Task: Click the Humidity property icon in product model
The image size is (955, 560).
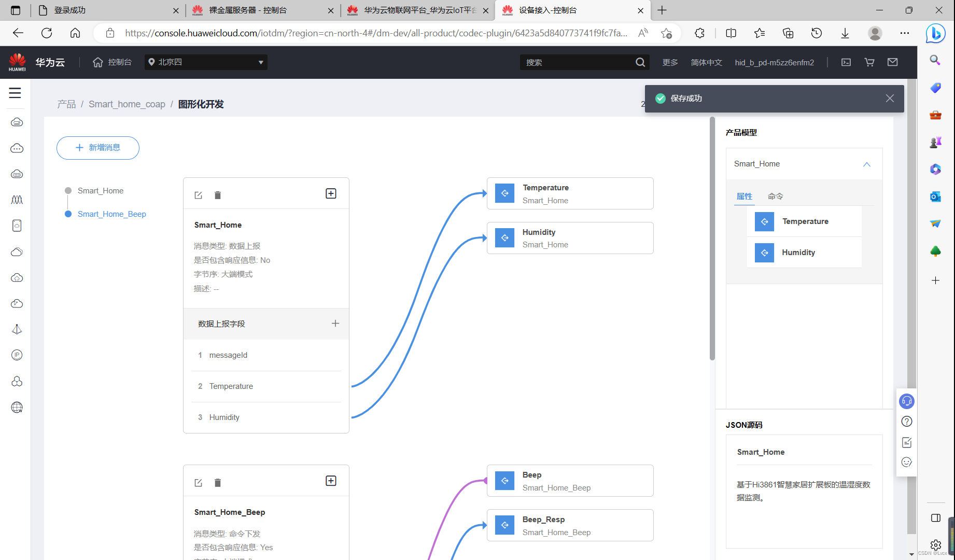Action: click(x=764, y=253)
